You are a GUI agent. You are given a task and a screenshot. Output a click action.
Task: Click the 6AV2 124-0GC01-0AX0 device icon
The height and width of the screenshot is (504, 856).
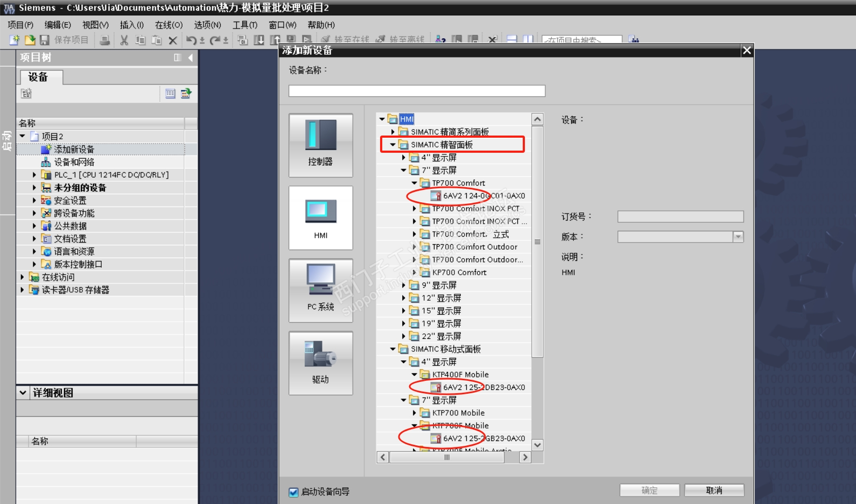pos(436,196)
